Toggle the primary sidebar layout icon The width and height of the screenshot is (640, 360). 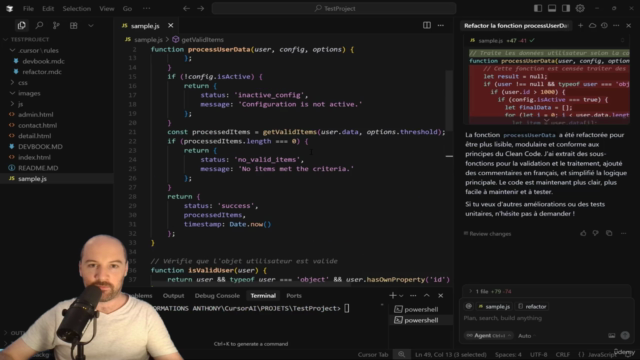538,8
